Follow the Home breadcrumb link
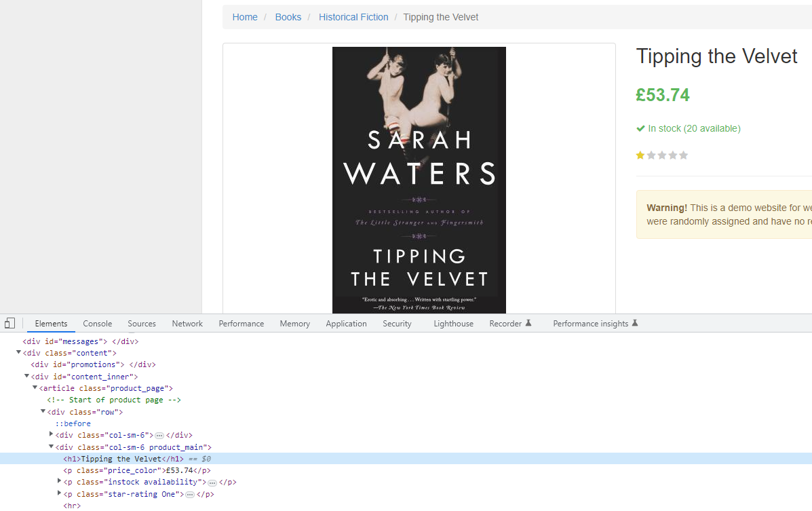812x511 pixels. point(245,17)
